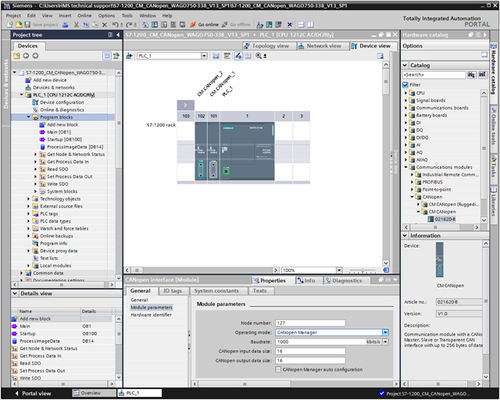Viewport: 500px width, 400px height.
Task: Select Hardware identifier in properties navigation
Action: (x=151, y=315)
